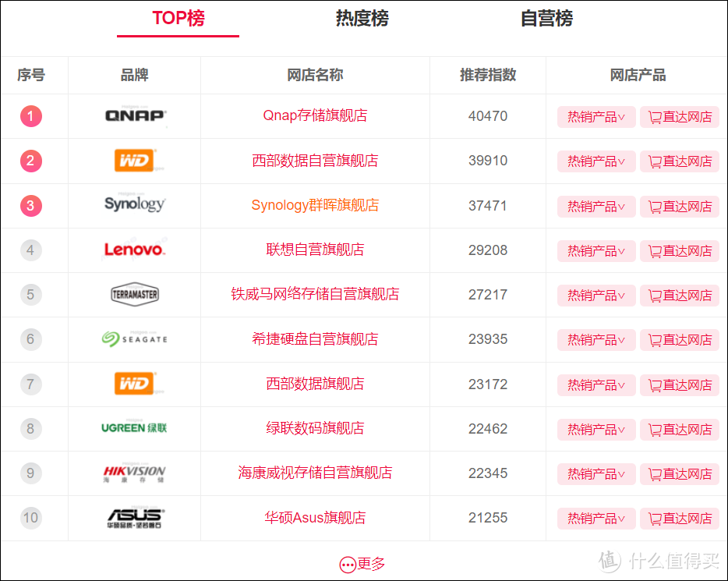Switch to the TOP榜 tab
Image resolution: width=728 pixels, height=581 pixels.
178,19
